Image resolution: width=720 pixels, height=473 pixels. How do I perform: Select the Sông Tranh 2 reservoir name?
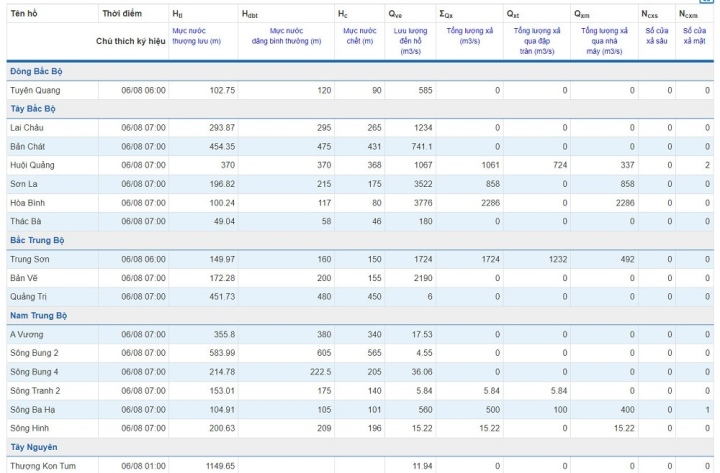pyautogui.click(x=35, y=390)
